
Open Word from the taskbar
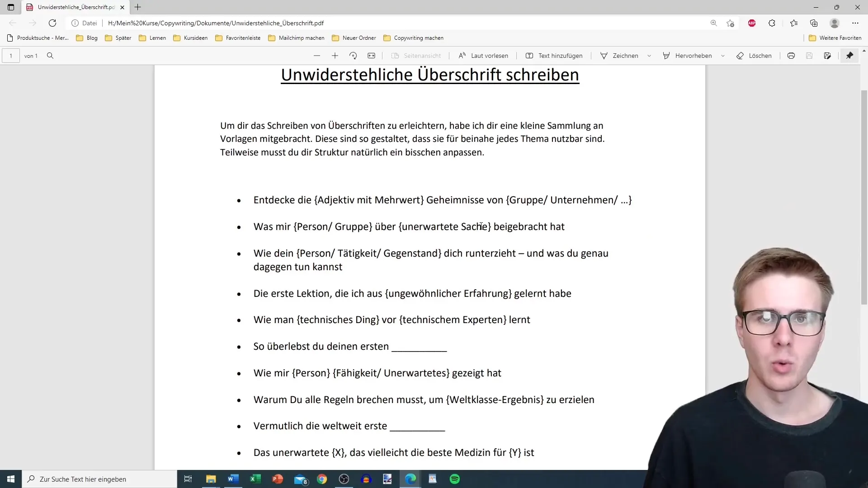click(x=233, y=479)
